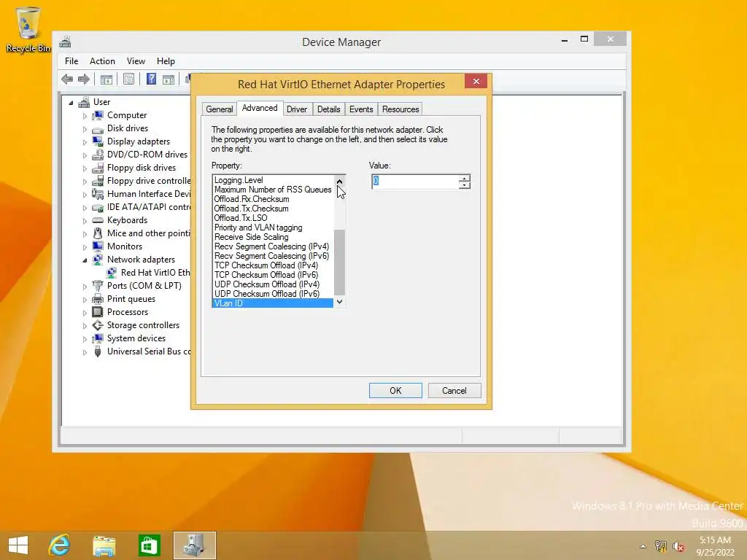Toggle the Show/Hide Action Pane toolbar icon

pyautogui.click(x=169, y=79)
